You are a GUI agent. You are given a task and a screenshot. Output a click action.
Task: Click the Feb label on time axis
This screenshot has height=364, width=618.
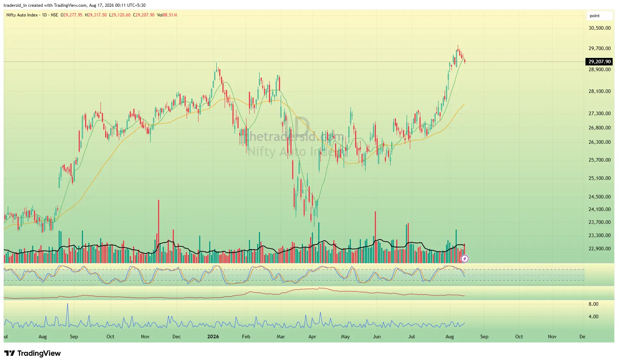click(246, 336)
